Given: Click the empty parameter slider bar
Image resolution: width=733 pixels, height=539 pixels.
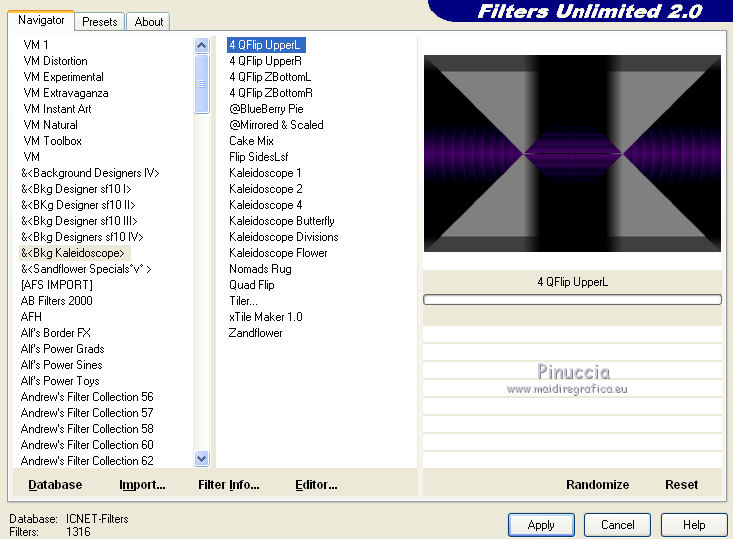Looking at the screenshot, I should [x=572, y=300].
